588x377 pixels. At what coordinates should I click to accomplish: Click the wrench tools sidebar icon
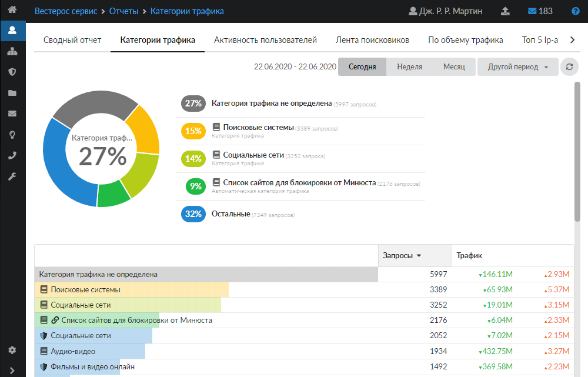coord(12,176)
